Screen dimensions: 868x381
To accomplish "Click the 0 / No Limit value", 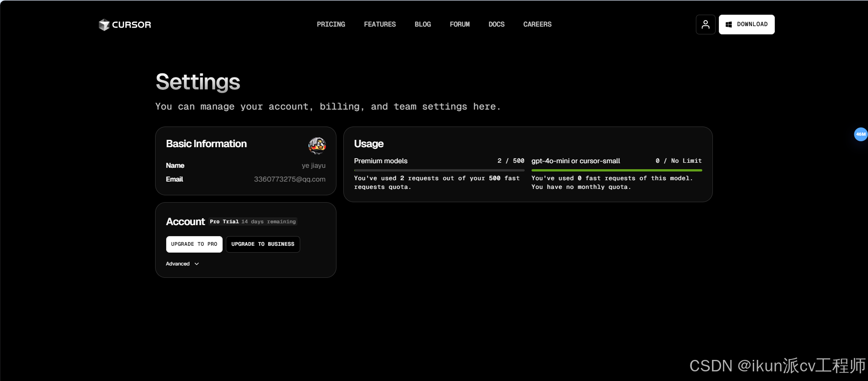I will click(678, 161).
